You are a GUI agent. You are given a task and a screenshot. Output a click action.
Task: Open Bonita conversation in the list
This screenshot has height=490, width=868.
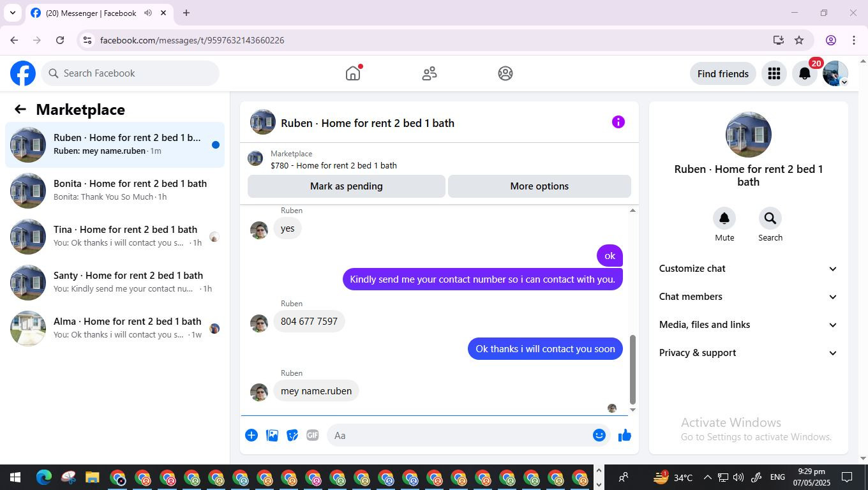[x=115, y=191]
